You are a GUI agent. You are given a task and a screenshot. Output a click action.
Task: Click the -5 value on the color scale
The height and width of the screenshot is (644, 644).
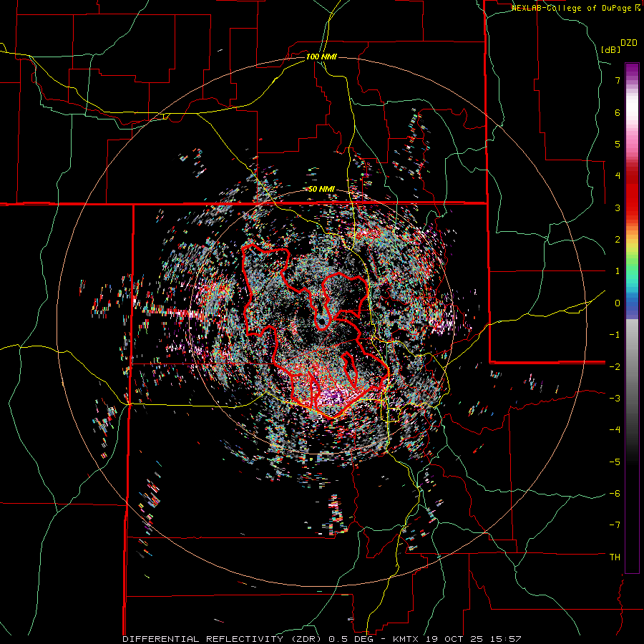[x=615, y=462]
